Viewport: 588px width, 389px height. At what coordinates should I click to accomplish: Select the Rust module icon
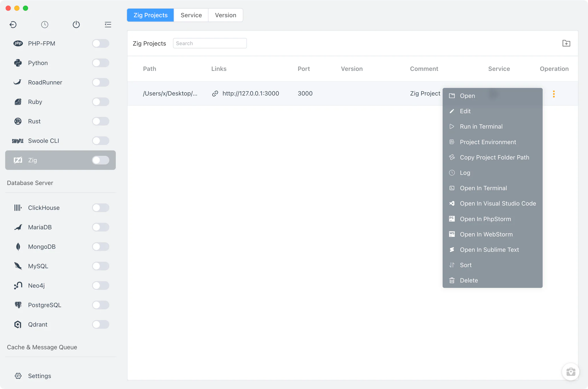(18, 121)
